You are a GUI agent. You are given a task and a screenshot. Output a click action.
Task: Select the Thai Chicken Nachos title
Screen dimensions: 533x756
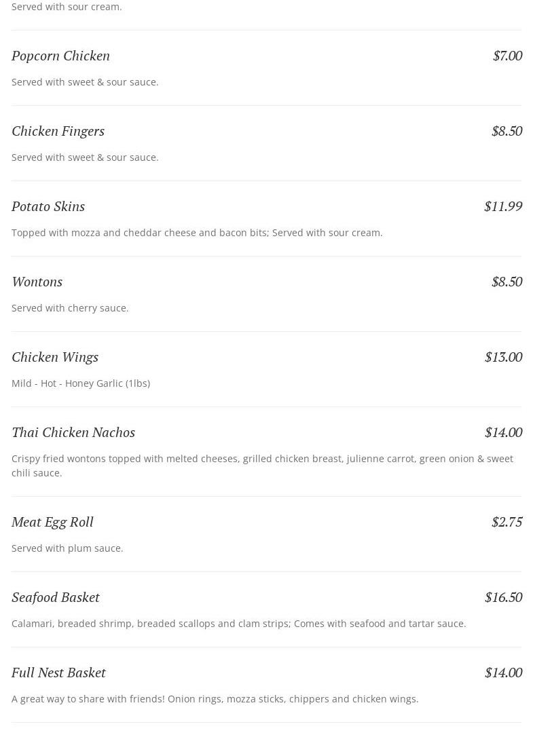click(73, 432)
